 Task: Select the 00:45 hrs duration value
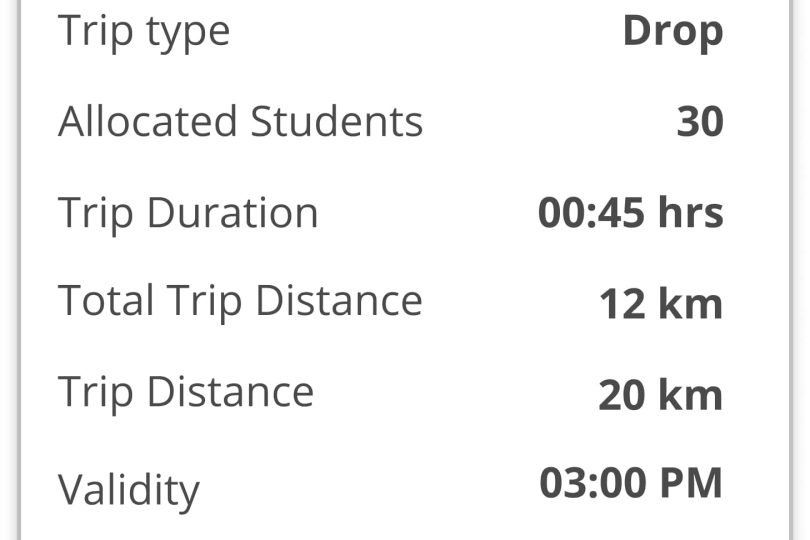coord(630,213)
